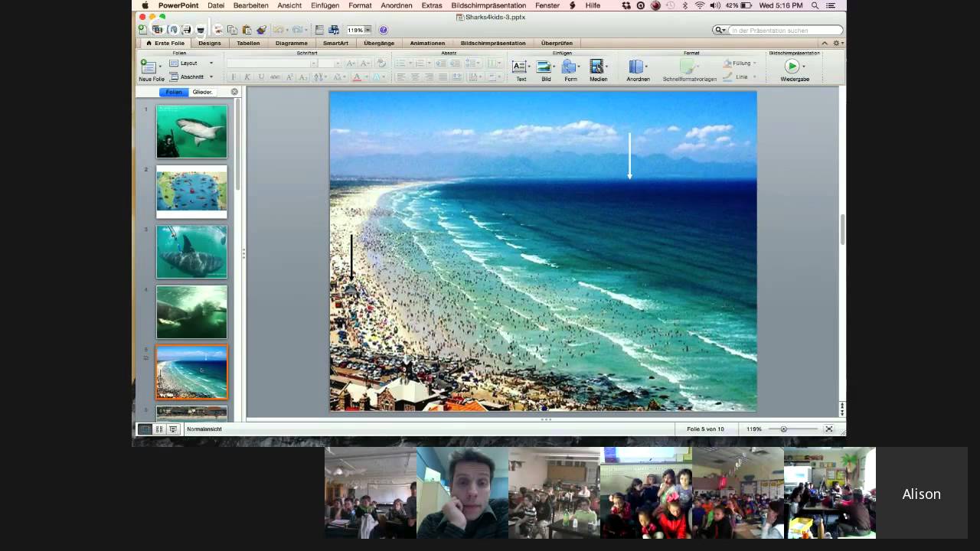This screenshot has width=980, height=551.
Task: Switch to Gliederung outline view
Action: (202, 92)
